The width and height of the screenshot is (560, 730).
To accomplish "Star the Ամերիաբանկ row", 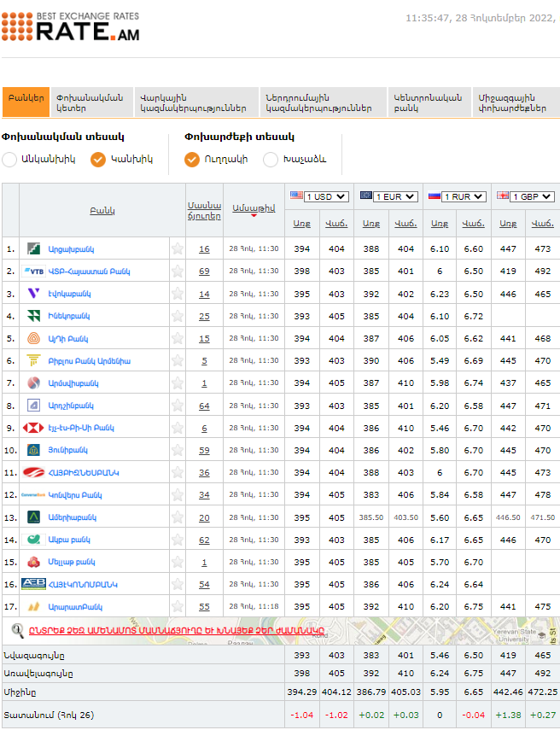I will point(178,517).
